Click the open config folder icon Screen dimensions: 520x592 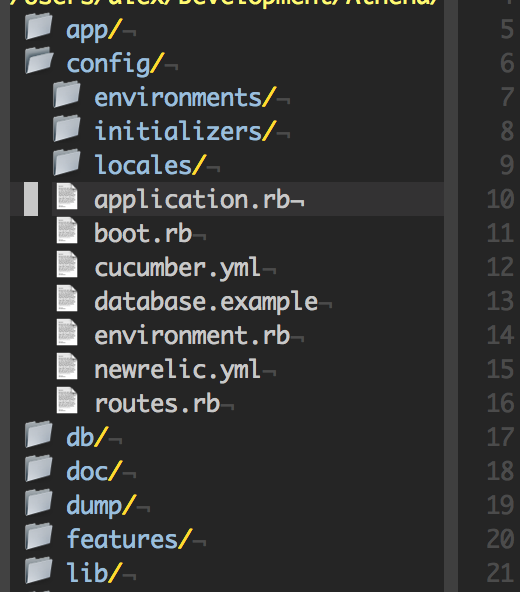39,60
